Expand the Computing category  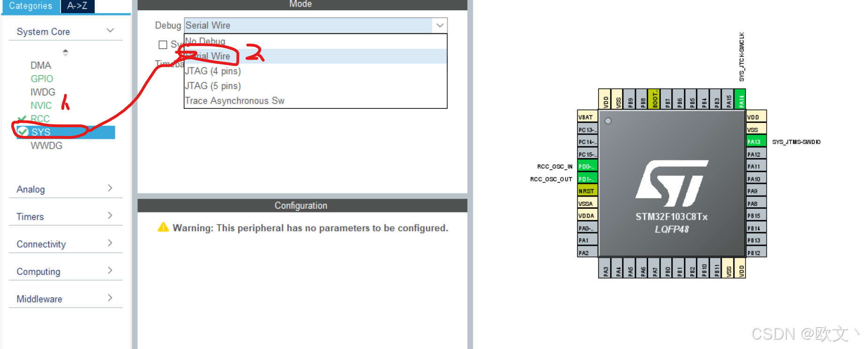110,271
